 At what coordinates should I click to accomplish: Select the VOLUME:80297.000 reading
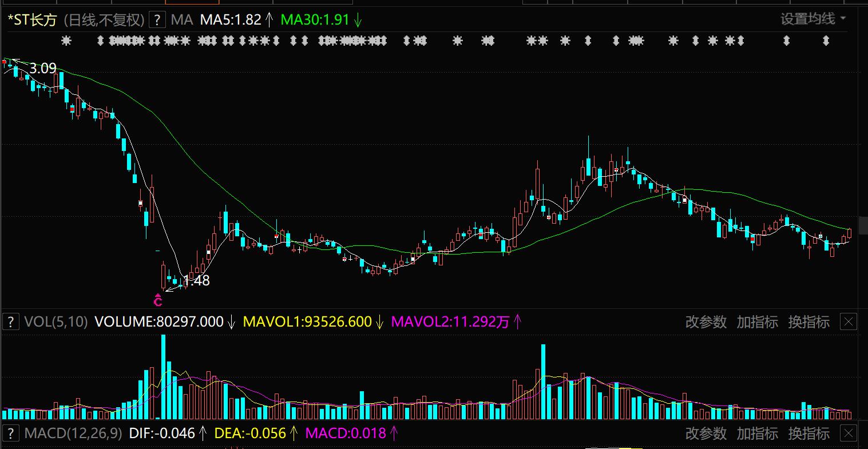coord(158,322)
